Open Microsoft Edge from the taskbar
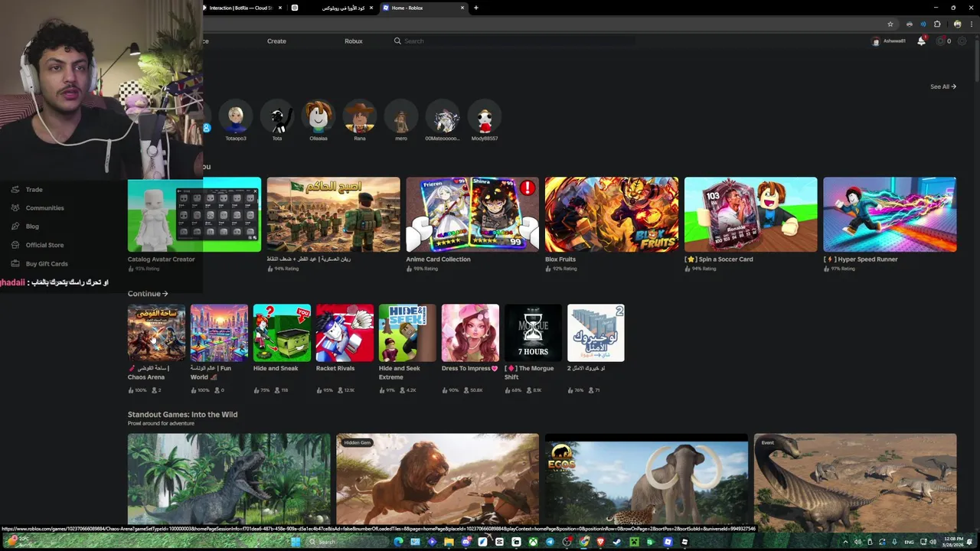980x551 pixels. (398, 542)
